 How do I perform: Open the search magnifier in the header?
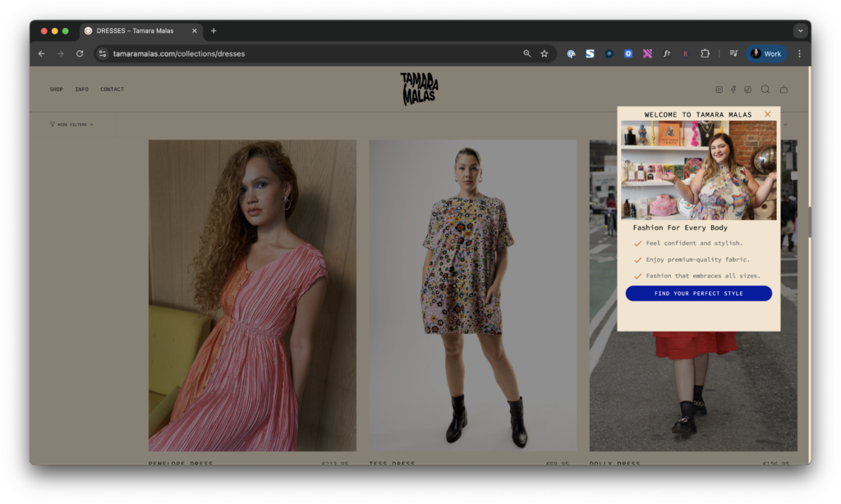tap(765, 89)
